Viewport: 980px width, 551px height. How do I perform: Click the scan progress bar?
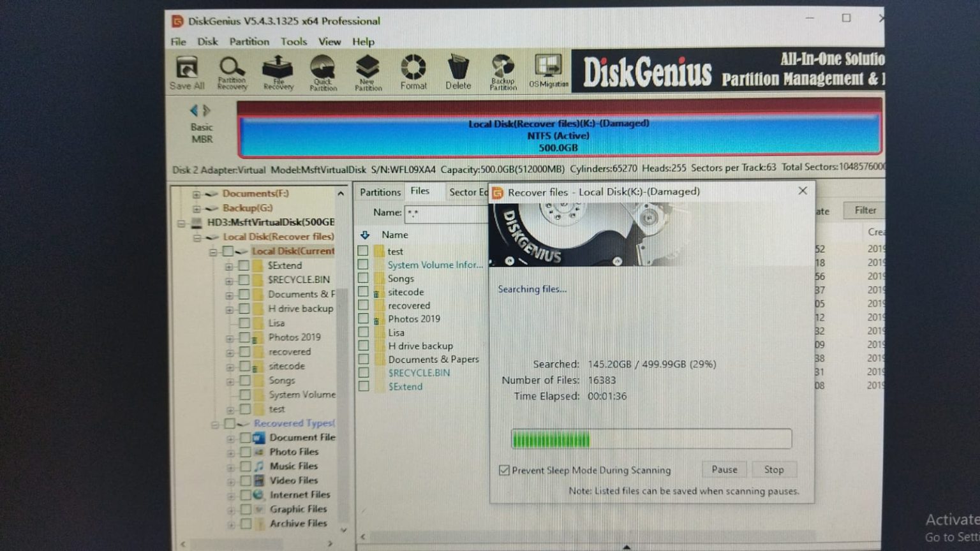(x=650, y=439)
